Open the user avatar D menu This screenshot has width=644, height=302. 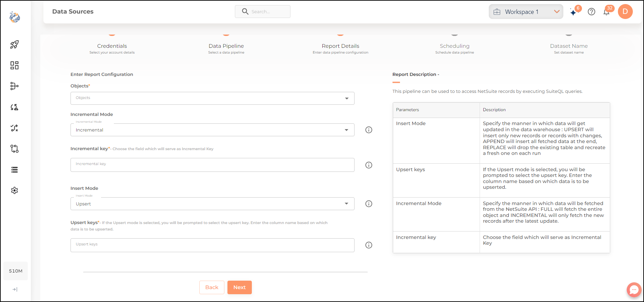(625, 12)
